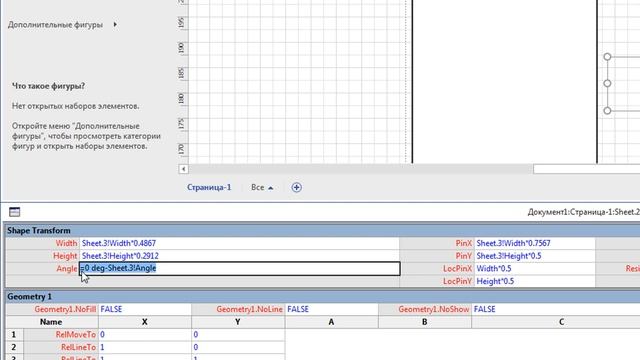Click middle connection point handle on shape
The height and width of the screenshot is (360, 640).
coord(607,83)
